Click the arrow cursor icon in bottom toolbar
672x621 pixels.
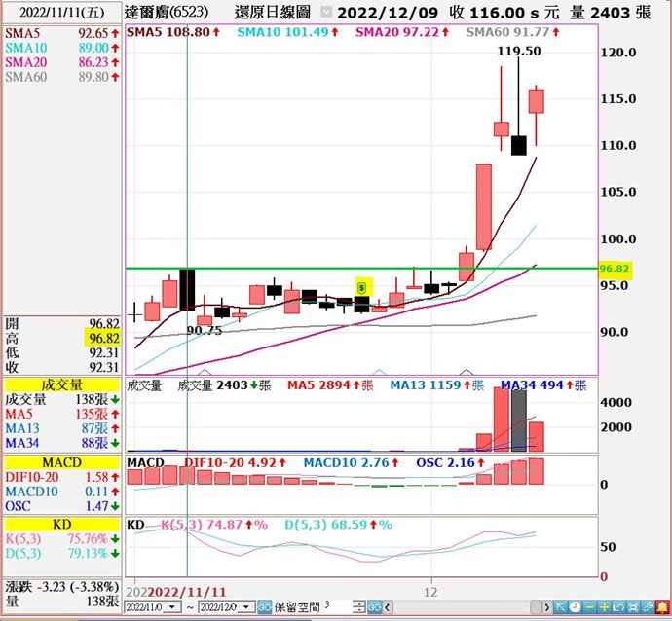pos(560,607)
